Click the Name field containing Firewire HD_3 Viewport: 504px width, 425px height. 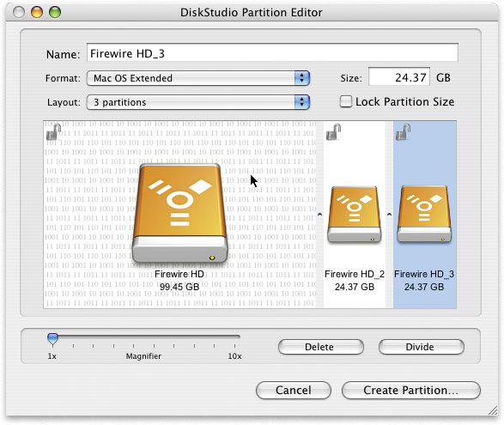[x=272, y=52]
